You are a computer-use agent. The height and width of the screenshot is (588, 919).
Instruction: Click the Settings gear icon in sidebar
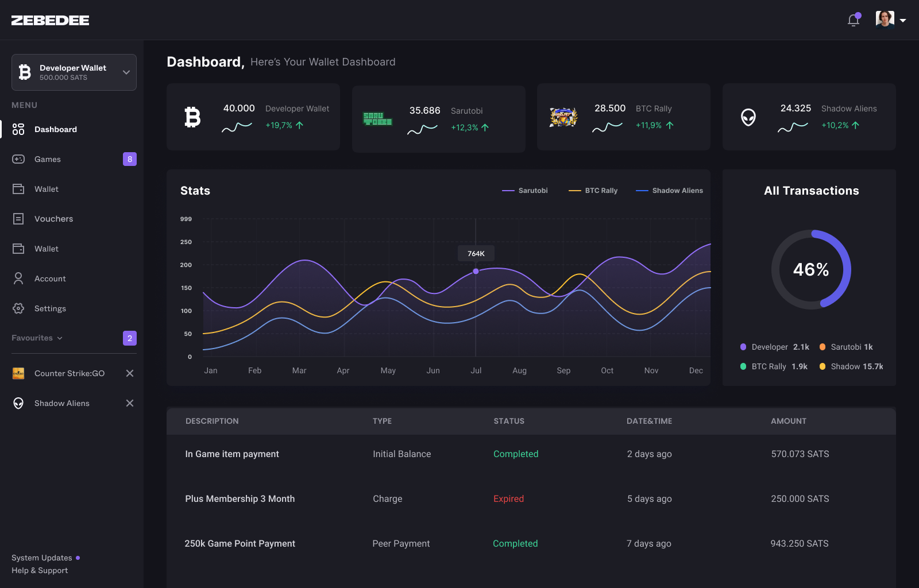click(x=18, y=308)
